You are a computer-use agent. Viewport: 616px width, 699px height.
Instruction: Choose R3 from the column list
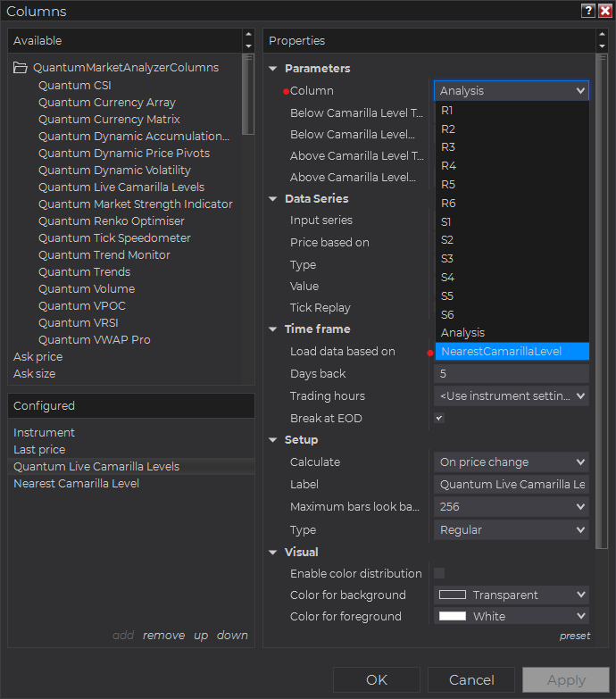[x=512, y=147]
